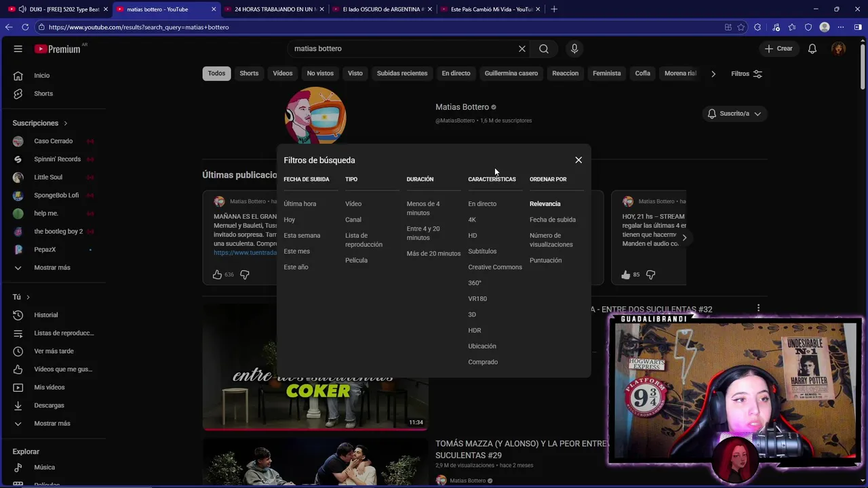Open the tuentrada link in post
868x488 pixels.
click(x=245, y=253)
